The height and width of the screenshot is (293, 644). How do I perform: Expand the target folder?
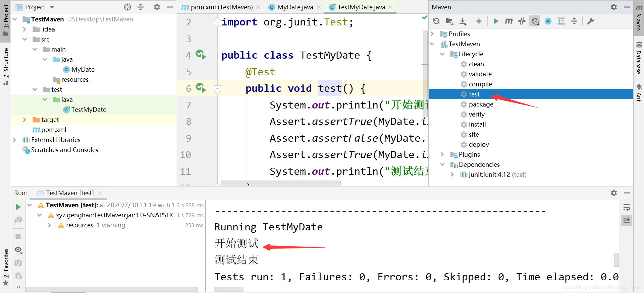(24, 120)
